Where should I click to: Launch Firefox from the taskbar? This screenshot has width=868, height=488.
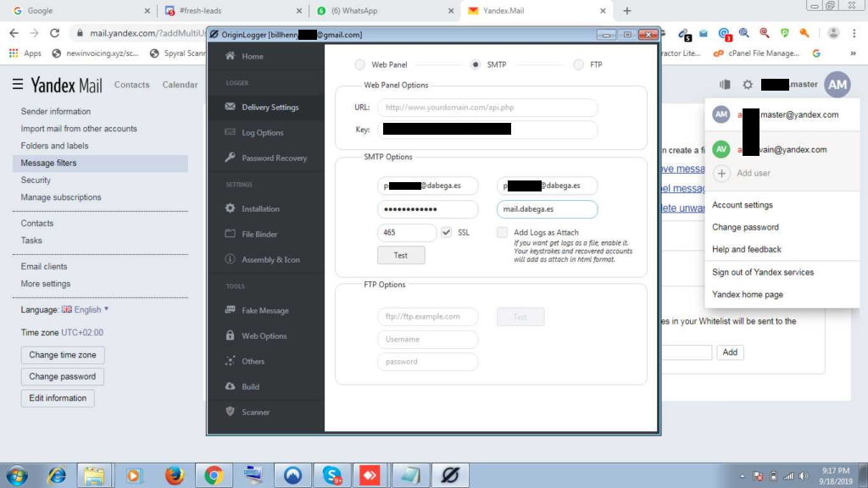175,475
